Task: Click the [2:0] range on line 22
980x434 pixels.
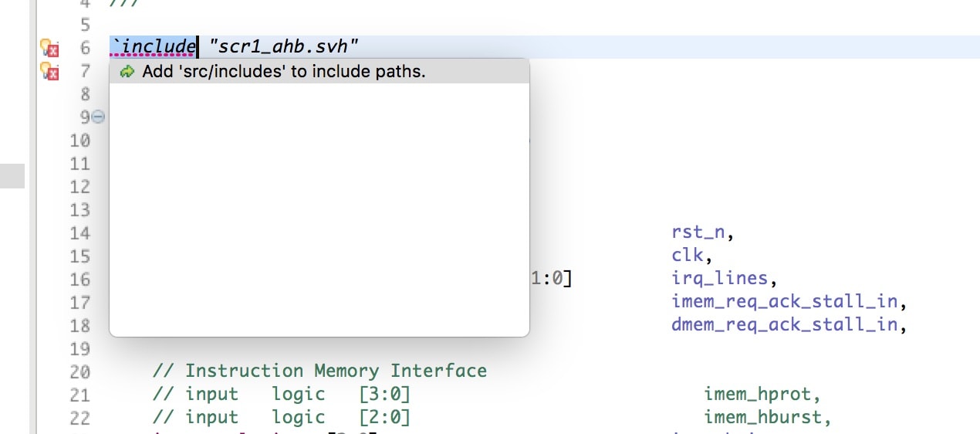Action: (385, 418)
